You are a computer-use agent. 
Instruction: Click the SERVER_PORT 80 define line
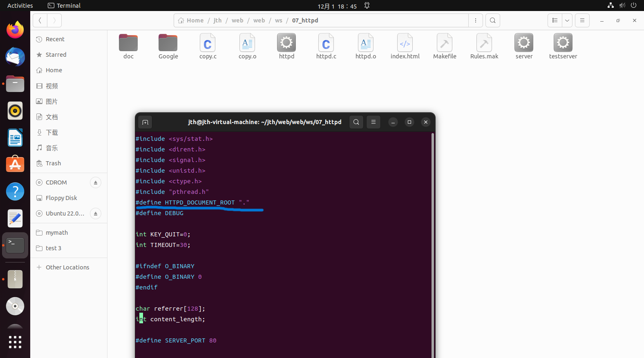[176, 340]
